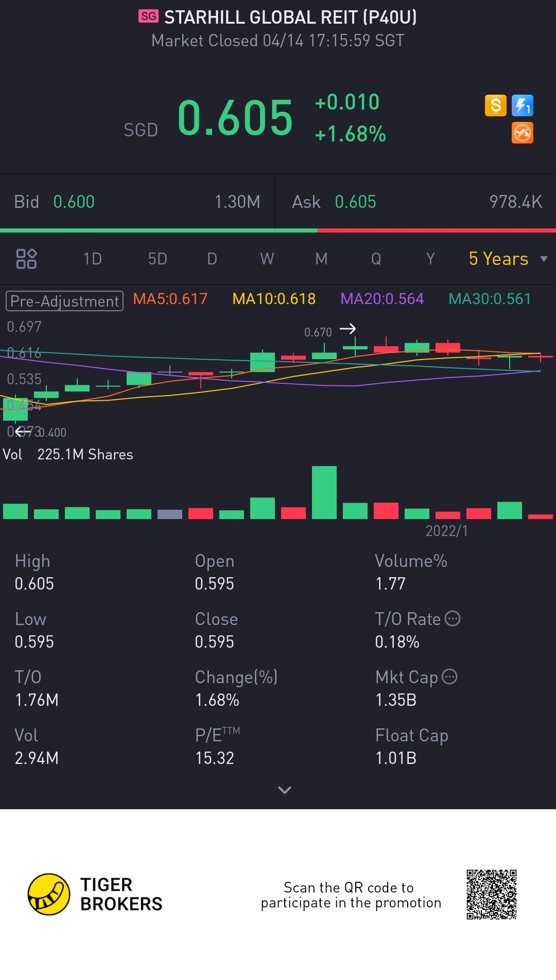The width and height of the screenshot is (556, 980).
Task: Open the chart layout grid icon
Action: [x=26, y=259]
